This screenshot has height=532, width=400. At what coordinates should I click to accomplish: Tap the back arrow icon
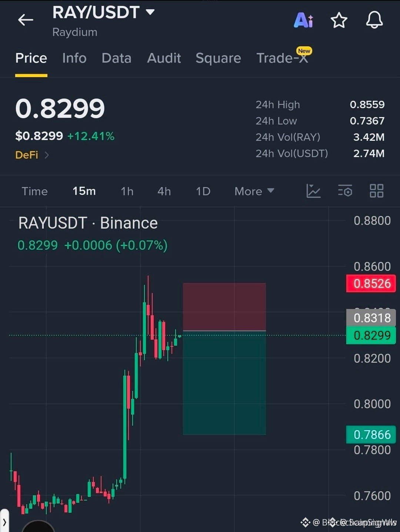[26, 20]
